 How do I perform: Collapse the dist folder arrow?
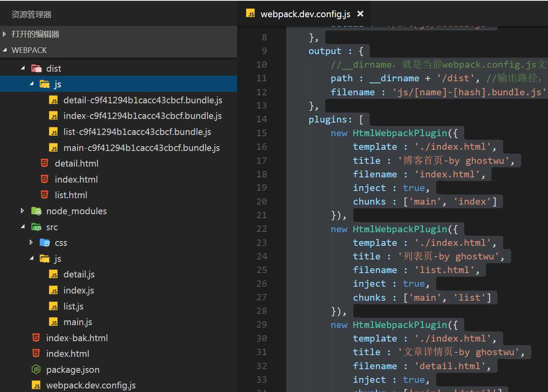pos(23,68)
